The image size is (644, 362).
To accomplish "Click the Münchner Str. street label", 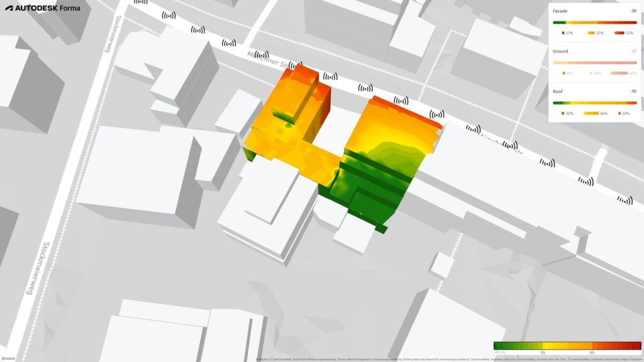I will tap(269, 60).
